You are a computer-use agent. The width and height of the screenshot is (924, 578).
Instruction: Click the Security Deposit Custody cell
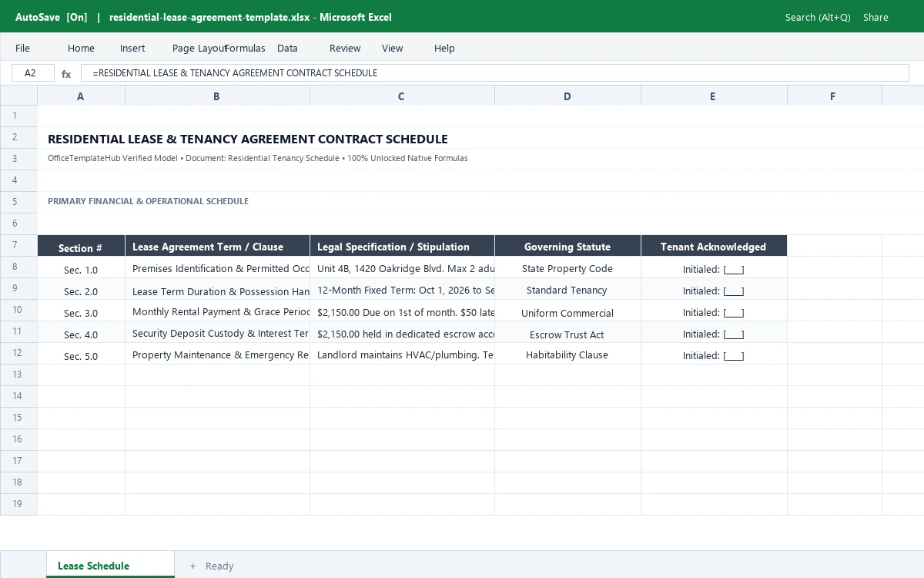pos(217,332)
